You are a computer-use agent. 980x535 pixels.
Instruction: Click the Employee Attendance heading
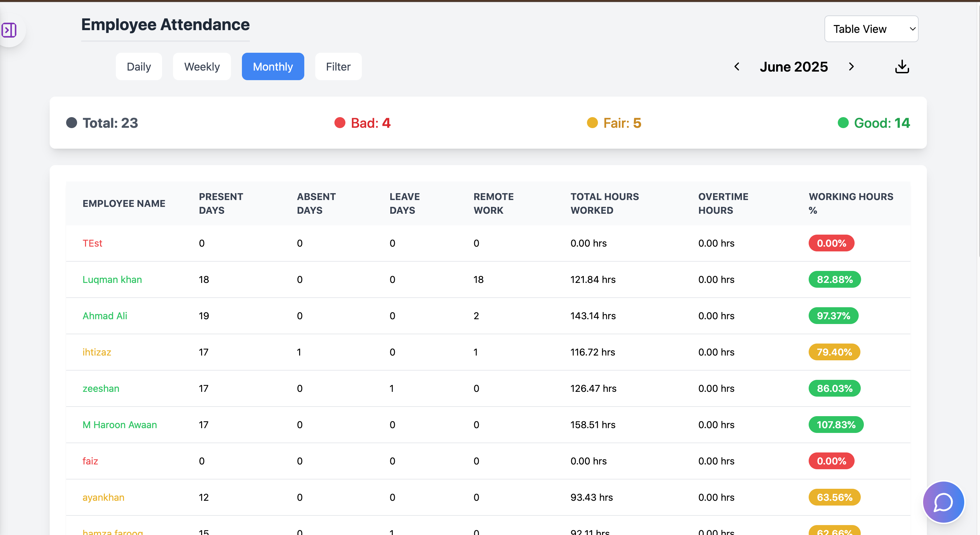tap(166, 25)
